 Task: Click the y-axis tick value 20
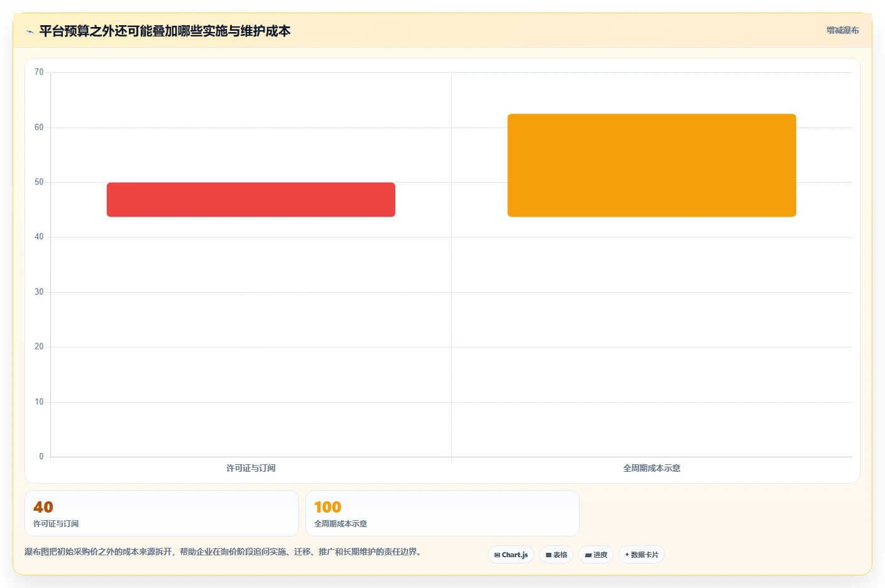click(x=39, y=347)
